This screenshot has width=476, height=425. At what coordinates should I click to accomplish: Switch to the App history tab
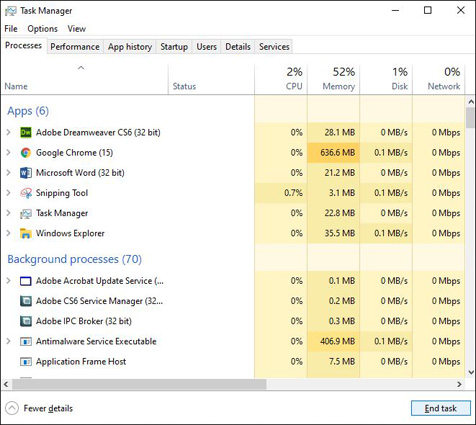point(130,47)
